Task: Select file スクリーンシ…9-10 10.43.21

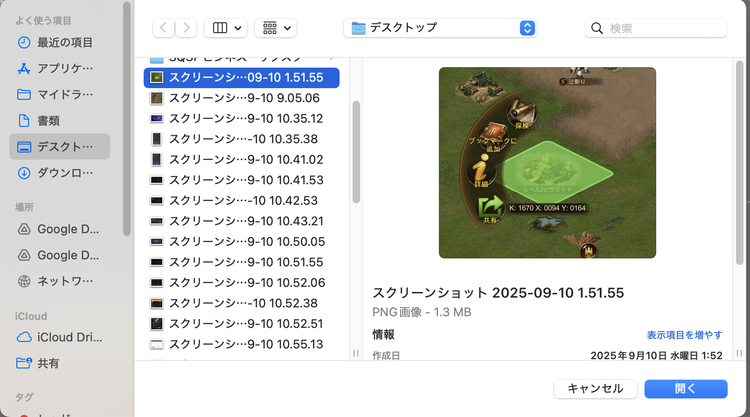Action: coord(242,221)
